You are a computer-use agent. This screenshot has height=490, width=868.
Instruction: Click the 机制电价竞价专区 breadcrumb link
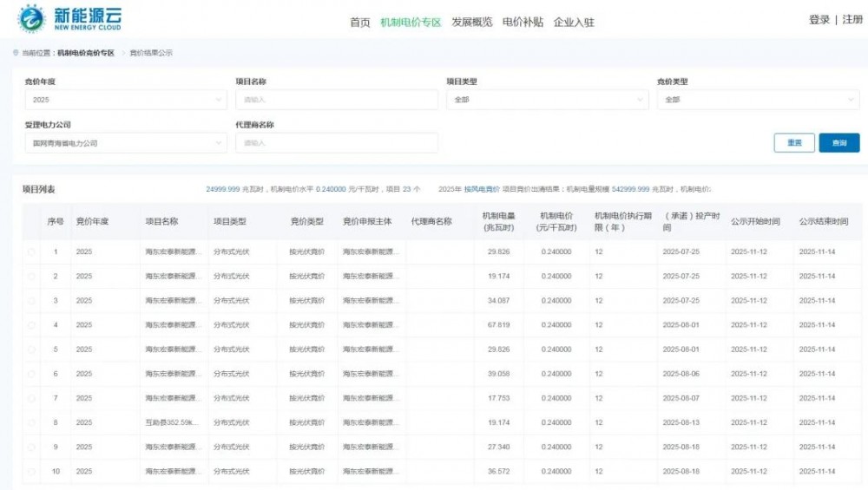(x=86, y=53)
